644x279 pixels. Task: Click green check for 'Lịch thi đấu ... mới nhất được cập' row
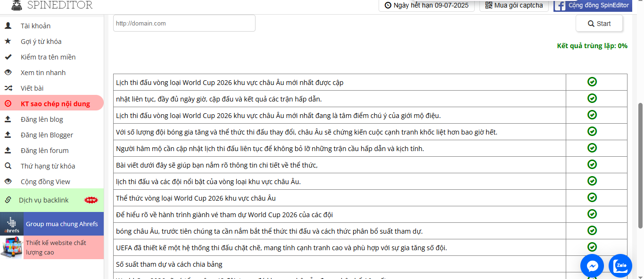point(592,82)
